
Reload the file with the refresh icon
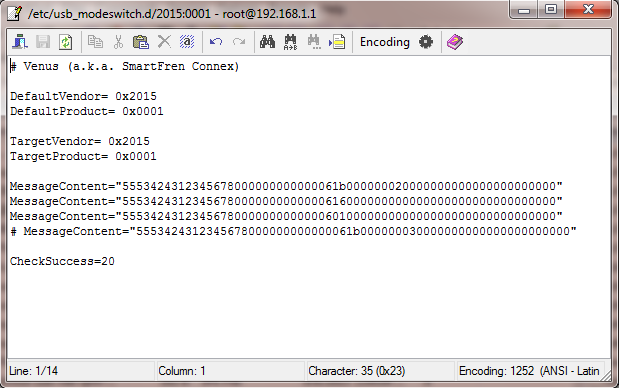(66, 41)
